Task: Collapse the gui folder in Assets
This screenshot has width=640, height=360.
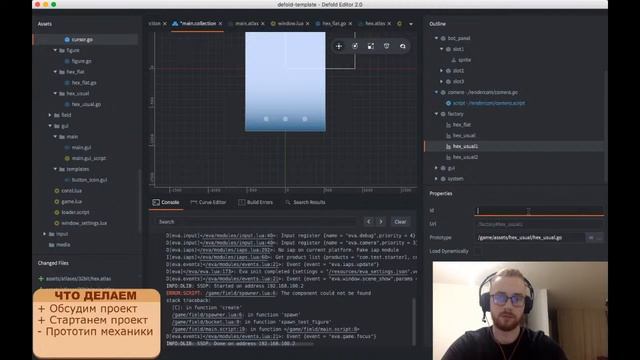Action: pos(50,126)
